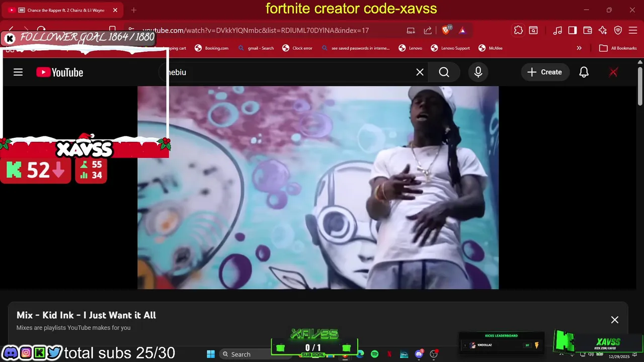644x362 pixels.
Task: Open the YouTube guide hamburger menu
Action: click(18, 72)
